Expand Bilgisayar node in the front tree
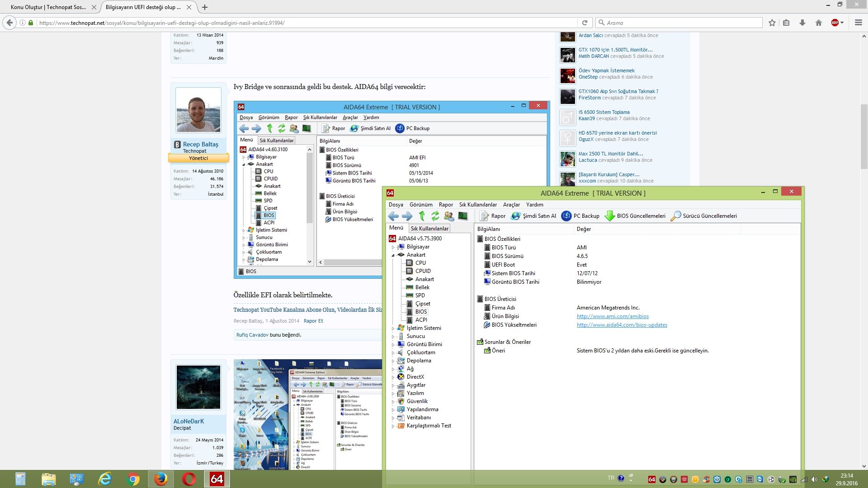868x488 pixels. pyautogui.click(x=393, y=247)
